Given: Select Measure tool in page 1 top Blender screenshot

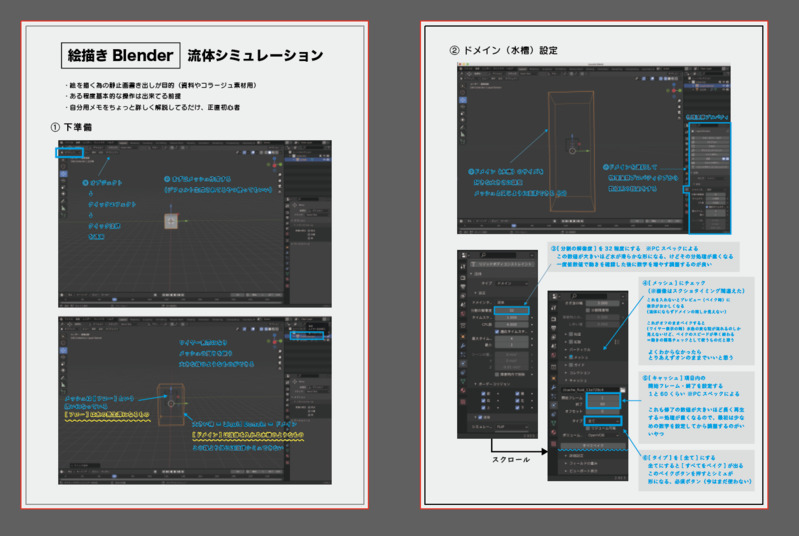Looking at the screenshot, I should (63, 208).
